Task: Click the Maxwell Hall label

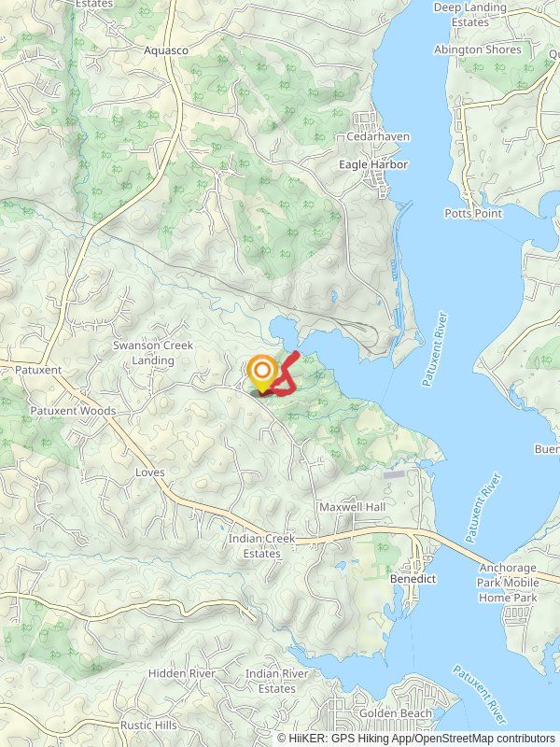Action: 353,507
